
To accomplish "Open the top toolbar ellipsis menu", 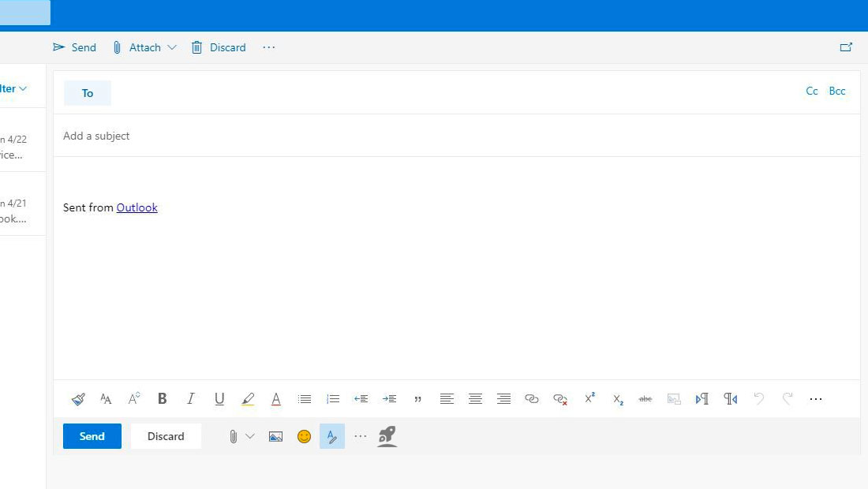I will tap(269, 47).
